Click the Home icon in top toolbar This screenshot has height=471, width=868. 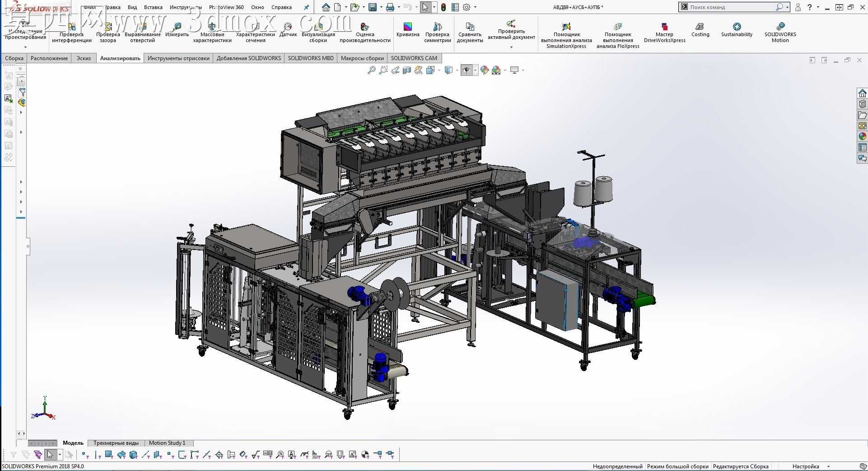[x=326, y=7]
